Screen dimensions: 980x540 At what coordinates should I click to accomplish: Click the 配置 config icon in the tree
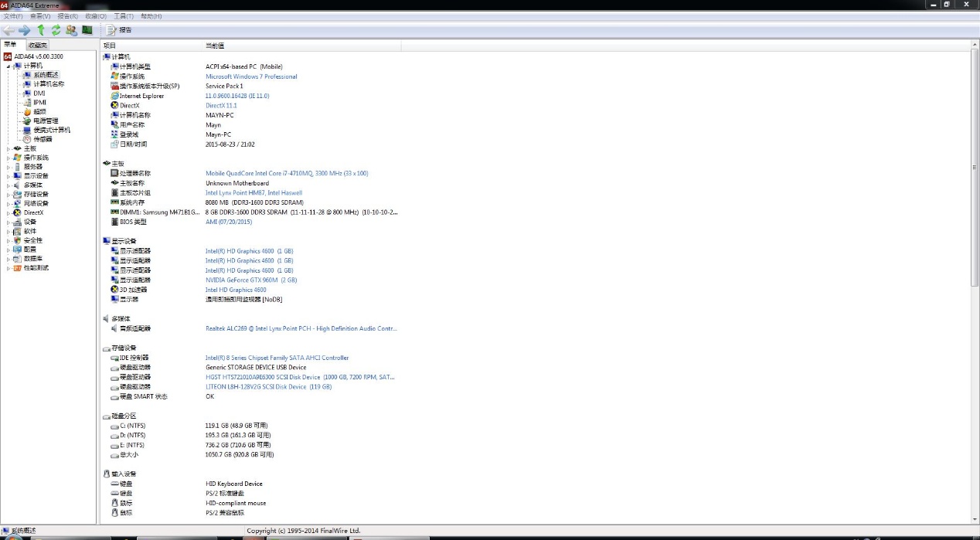click(x=17, y=250)
